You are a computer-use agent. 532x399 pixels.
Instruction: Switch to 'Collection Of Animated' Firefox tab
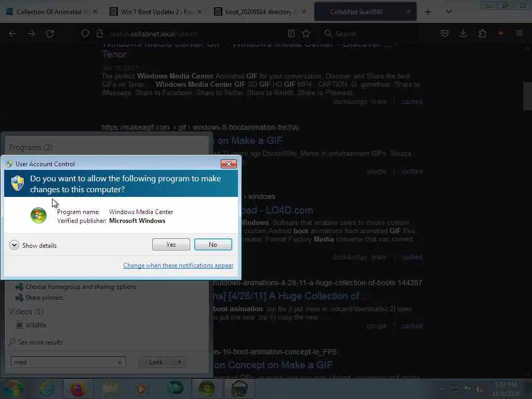(48, 12)
